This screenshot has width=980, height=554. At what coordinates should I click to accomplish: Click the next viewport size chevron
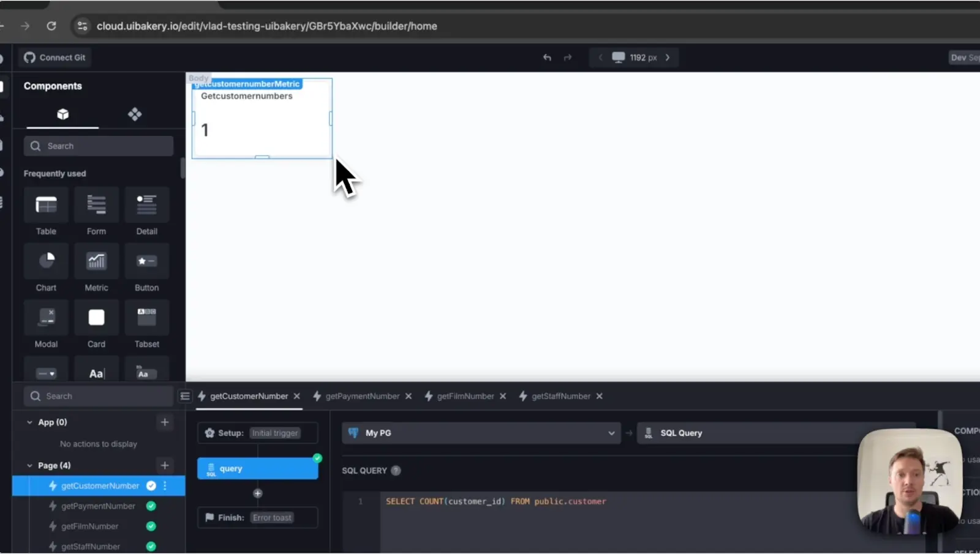coord(668,58)
